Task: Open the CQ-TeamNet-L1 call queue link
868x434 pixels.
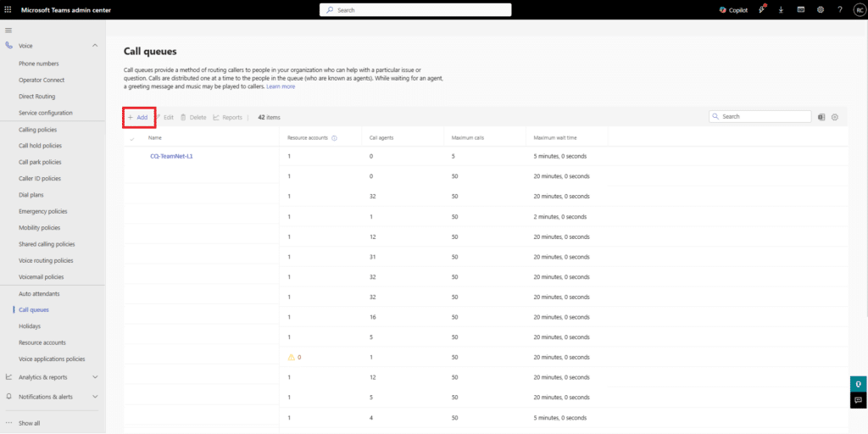Action: (171, 156)
